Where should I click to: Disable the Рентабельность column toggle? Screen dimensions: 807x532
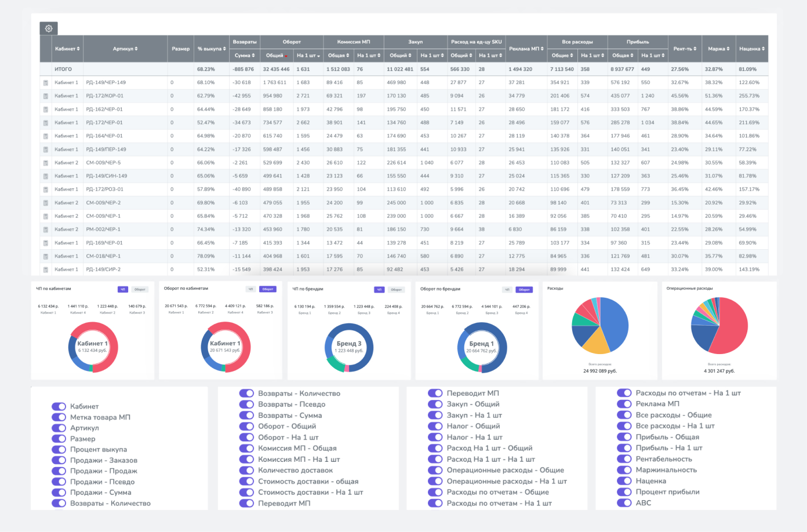click(624, 459)
